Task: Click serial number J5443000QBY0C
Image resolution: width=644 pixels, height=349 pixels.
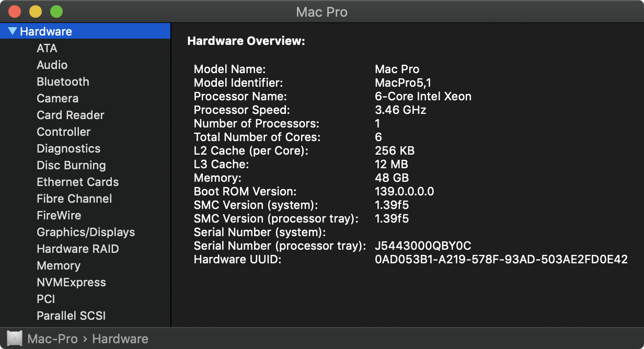Action: (423, 246)
